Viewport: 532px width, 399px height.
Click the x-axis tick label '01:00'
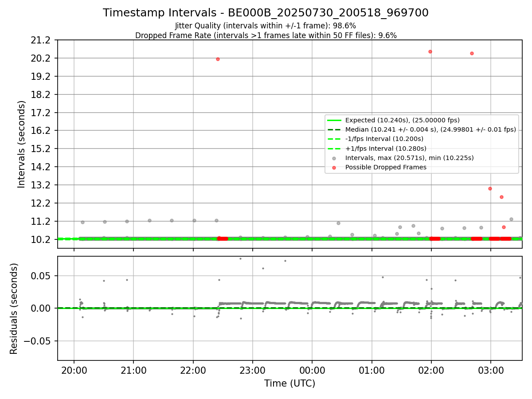click(372, 370)
